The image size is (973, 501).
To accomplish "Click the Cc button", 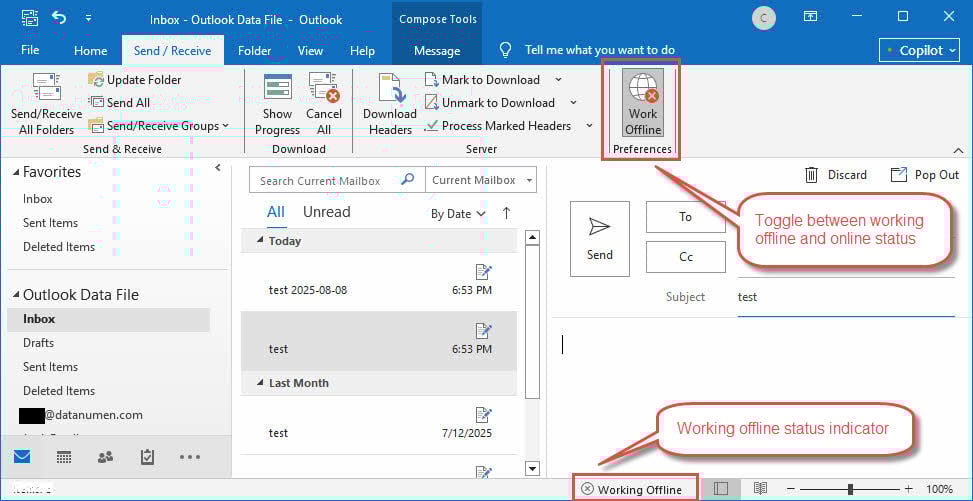I will click(x=686, y=257).
